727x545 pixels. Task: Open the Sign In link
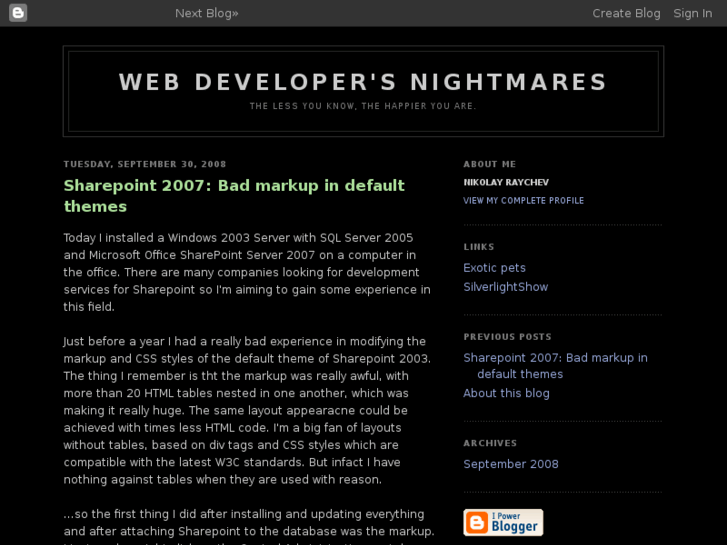pos(693,13)
